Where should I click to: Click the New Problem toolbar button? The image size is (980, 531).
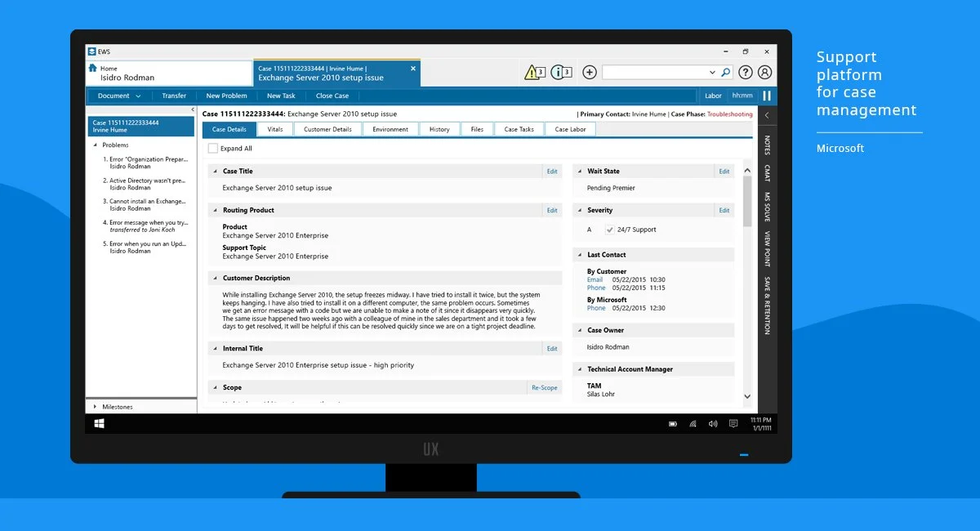click(226, 96)
